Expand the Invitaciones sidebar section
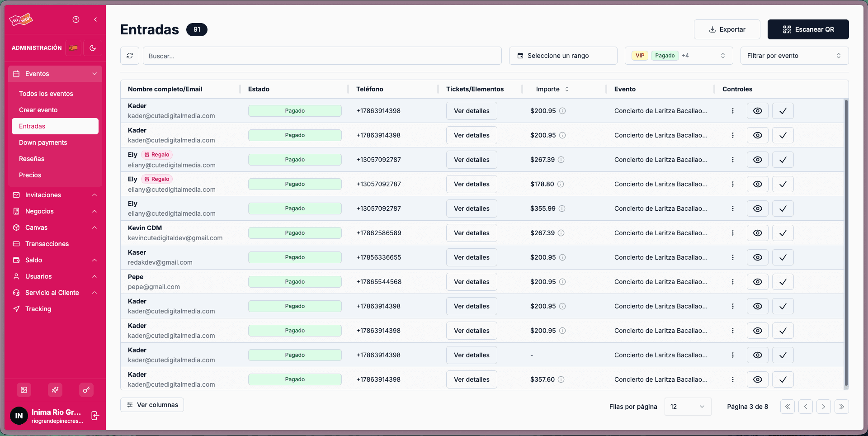 55,195
